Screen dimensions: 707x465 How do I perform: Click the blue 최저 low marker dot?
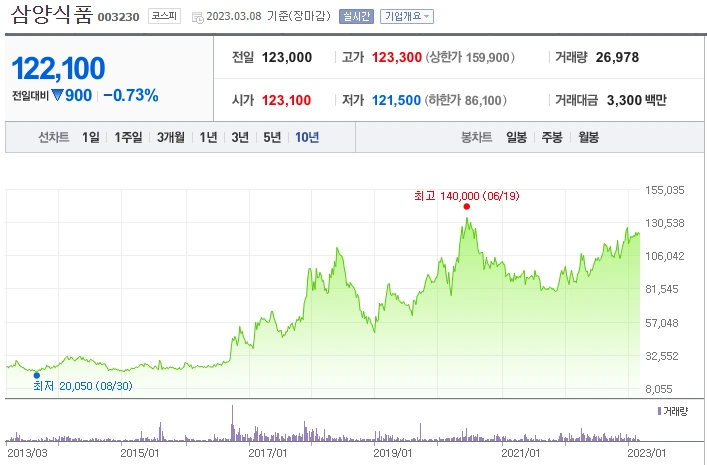37,375
